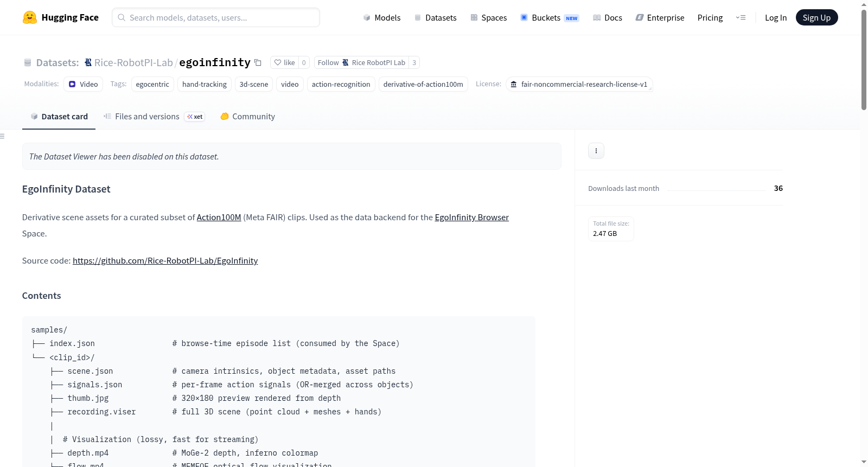Open the Models page
The height and width of the screenshot is (467, 868).
pos(382,17)
